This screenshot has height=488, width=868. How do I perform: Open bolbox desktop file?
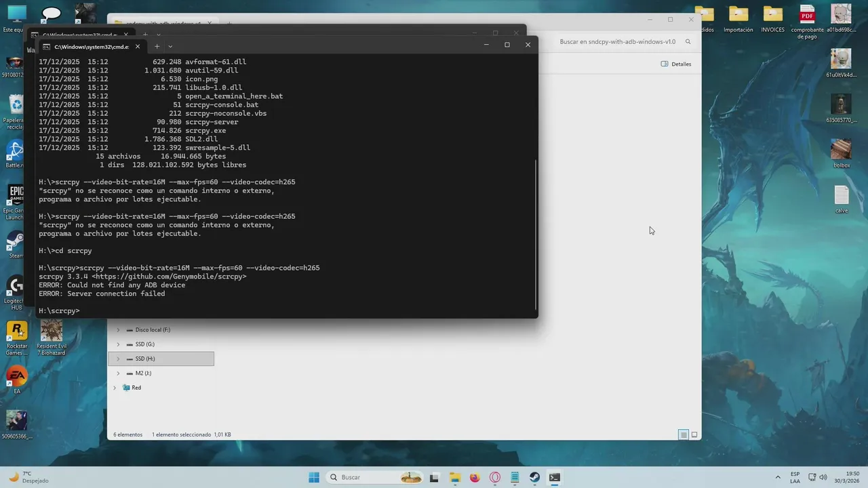click(x=841, y=154)
